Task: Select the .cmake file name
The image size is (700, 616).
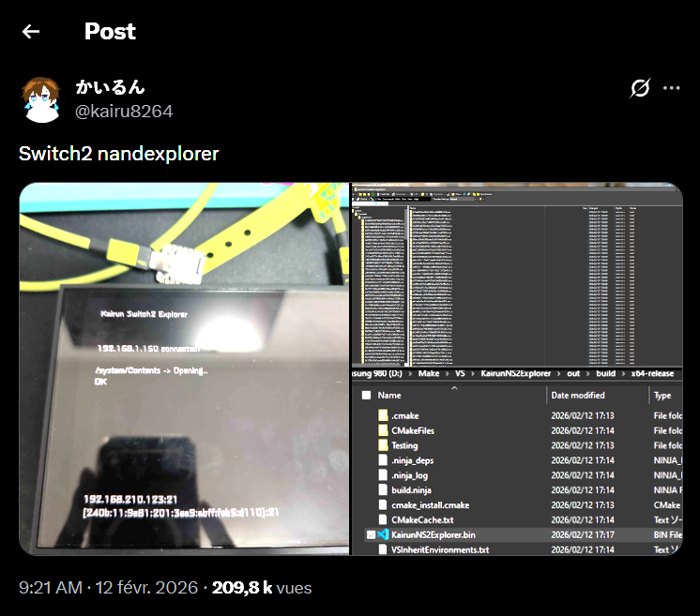Action: point(405,415)
